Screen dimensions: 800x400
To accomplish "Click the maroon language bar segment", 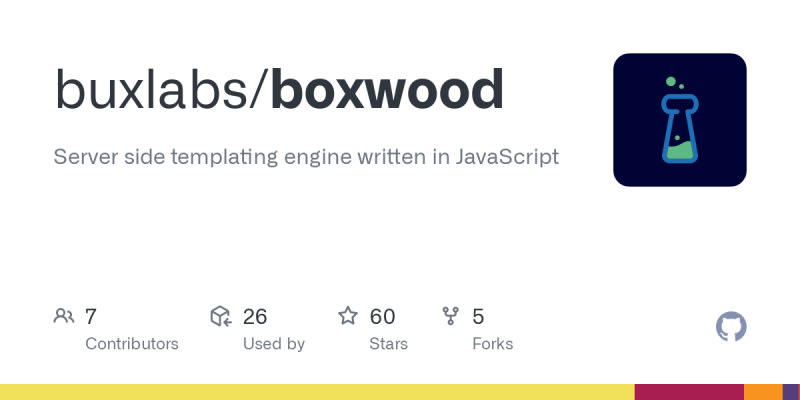I will tap(689, 392).
